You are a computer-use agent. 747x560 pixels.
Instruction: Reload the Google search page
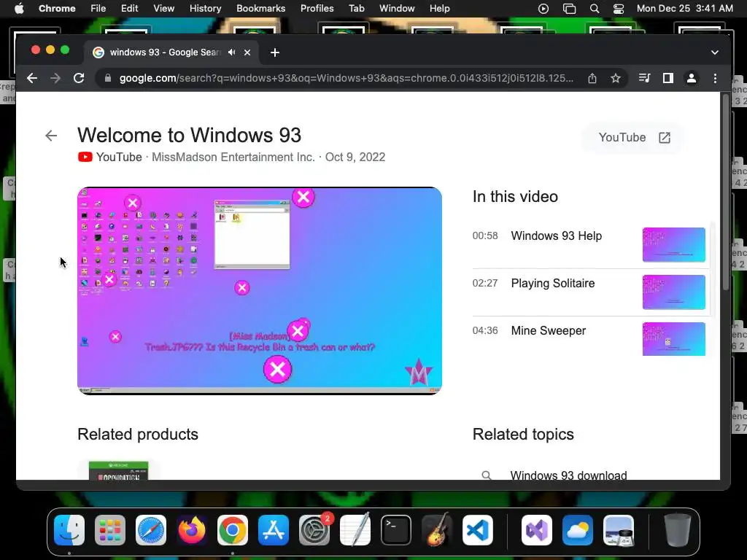click(x=79, y=78)
